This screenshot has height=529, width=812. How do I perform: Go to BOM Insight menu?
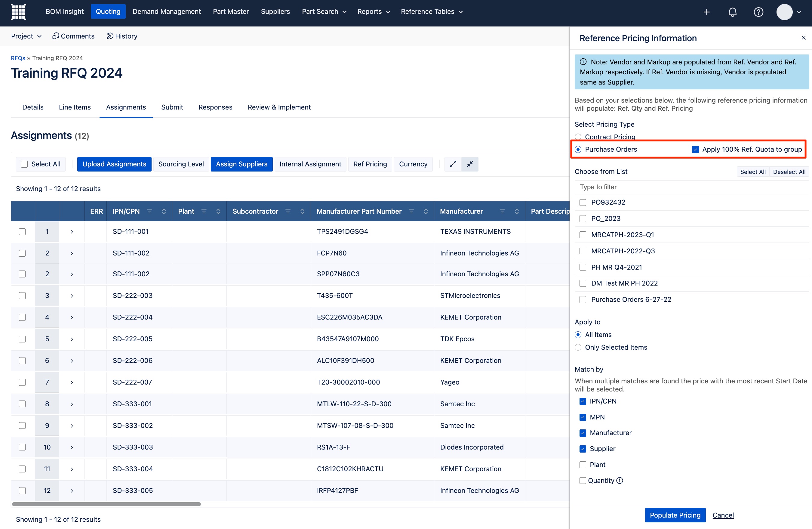coord(64,12)
